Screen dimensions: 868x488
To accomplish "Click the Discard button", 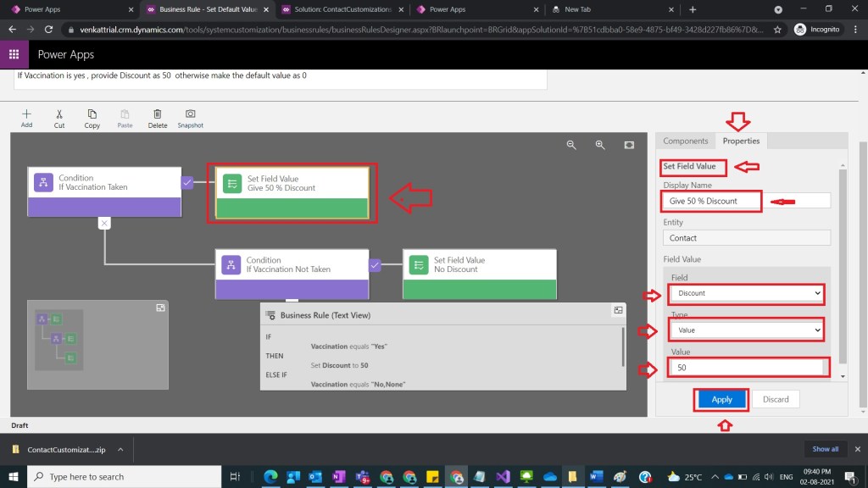I will [x=775, y=399].
